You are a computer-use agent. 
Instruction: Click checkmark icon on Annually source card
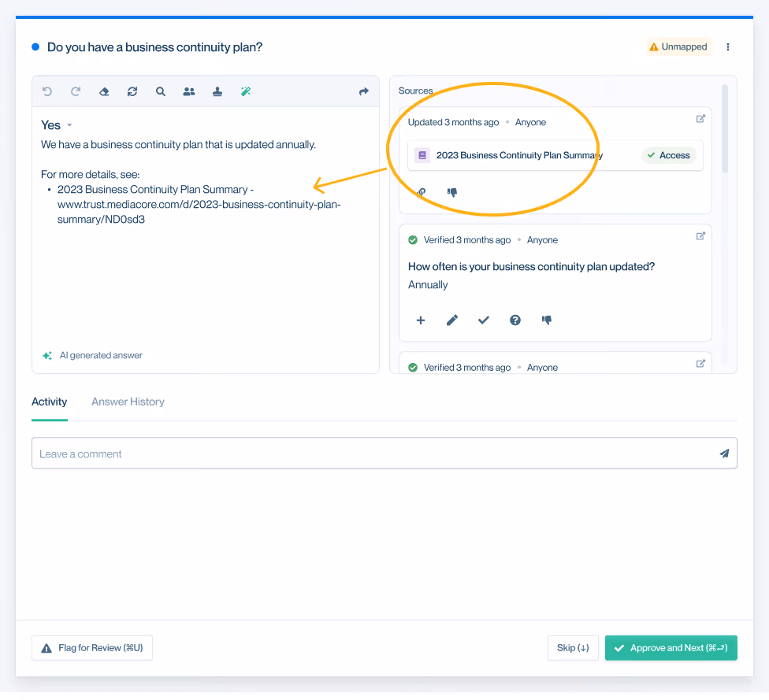(484, 320)
